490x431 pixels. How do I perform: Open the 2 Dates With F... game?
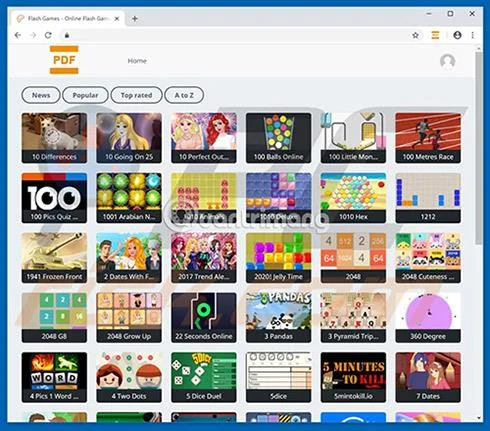click(x=129, y=258)
